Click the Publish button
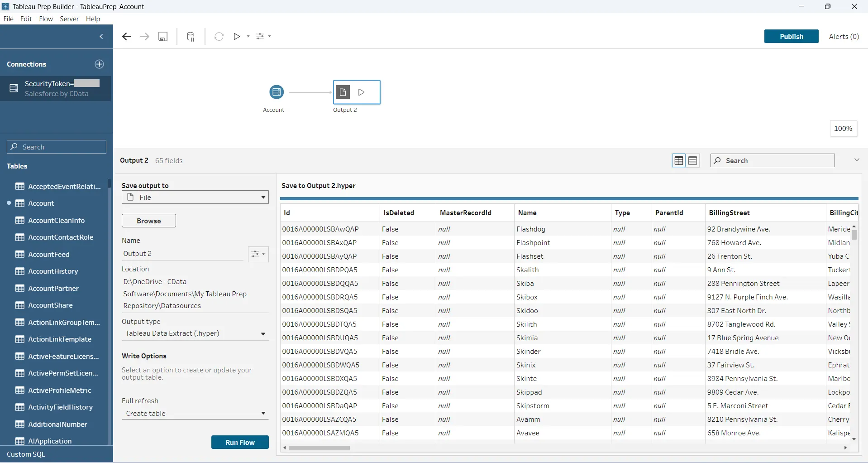The height and width of the screenshot is (463, 868). click(791, 37)
